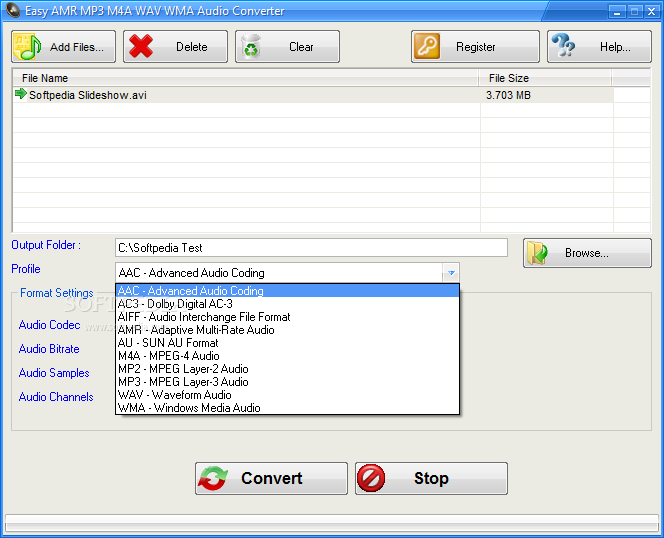The height and width of the screenshot is (538, 664).
Task: Click the progress bar at window bottom
Action: click(x=332, y=522)
